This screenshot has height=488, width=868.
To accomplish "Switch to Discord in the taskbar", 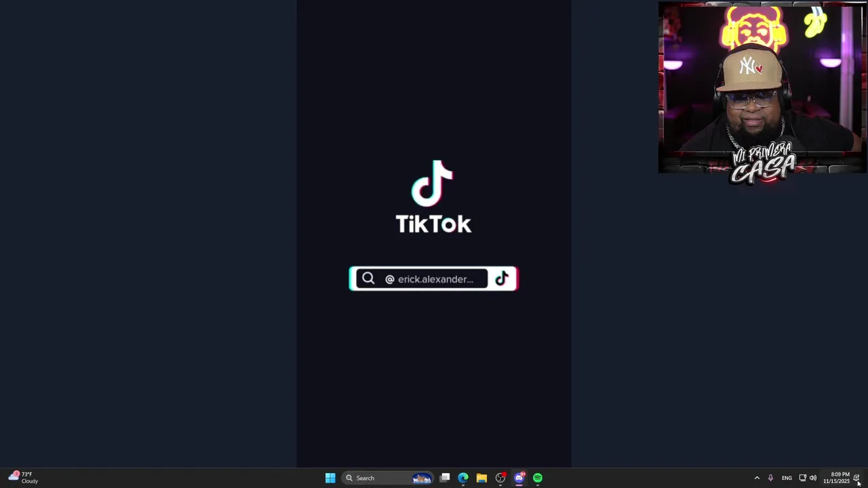I will click(519, 478).
